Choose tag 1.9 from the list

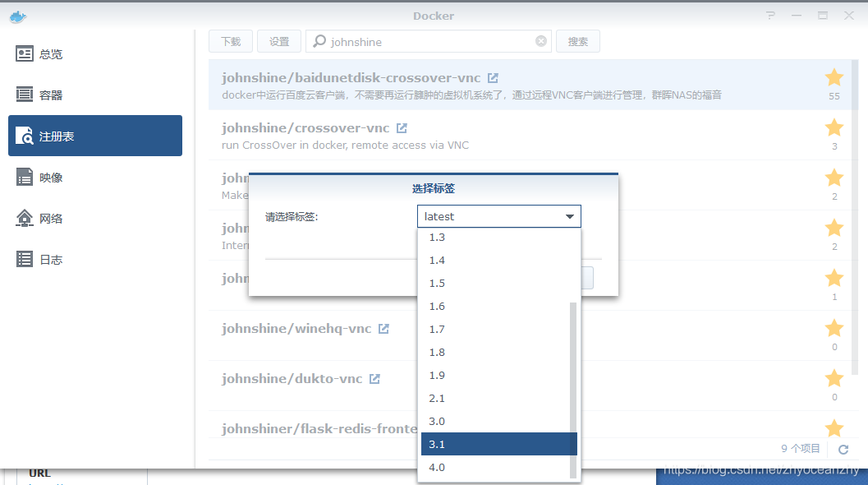click(x=495, y=375)
